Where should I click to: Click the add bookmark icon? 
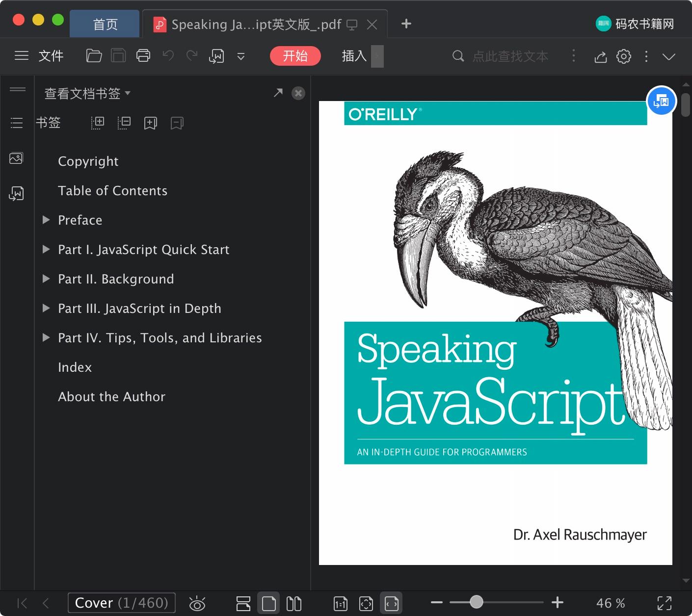click(151, 123)
